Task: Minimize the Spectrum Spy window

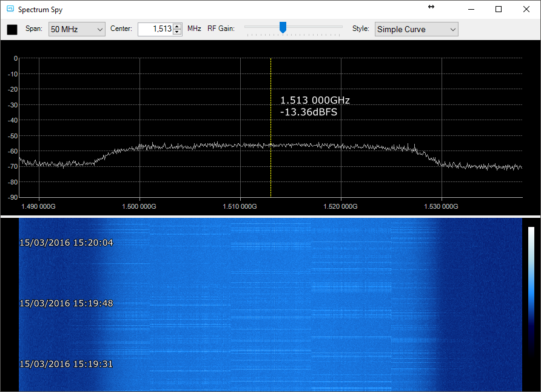Action: [x=471, y=9]
